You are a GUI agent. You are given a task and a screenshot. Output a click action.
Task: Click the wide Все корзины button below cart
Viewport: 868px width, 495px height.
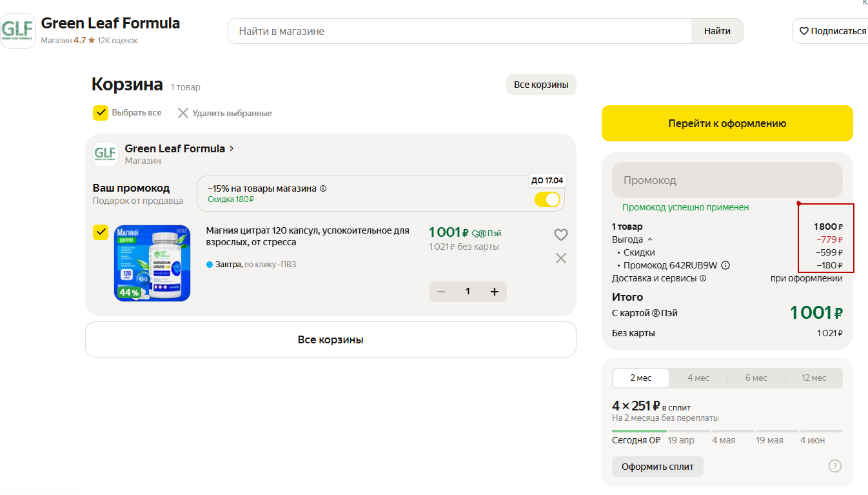point(331,339)
